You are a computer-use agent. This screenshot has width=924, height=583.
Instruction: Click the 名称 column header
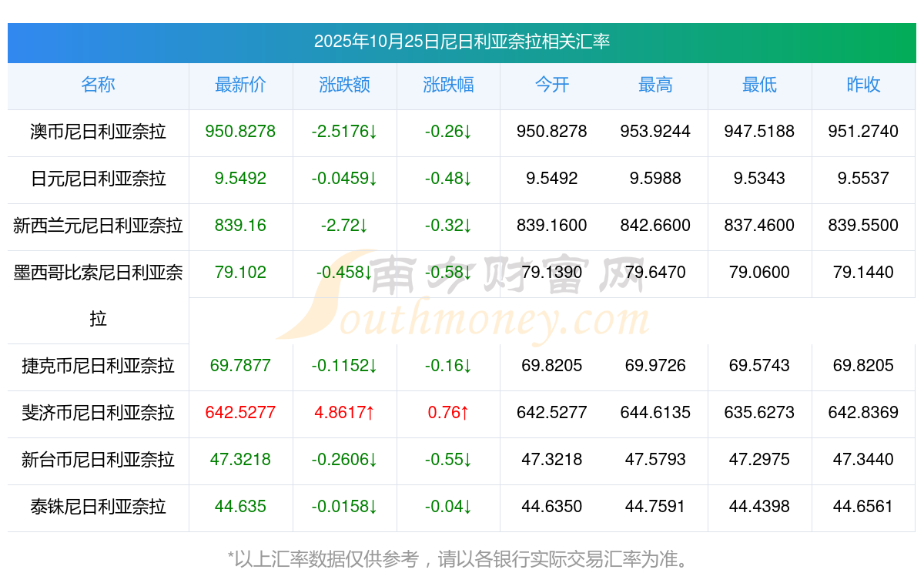(98, 85)
